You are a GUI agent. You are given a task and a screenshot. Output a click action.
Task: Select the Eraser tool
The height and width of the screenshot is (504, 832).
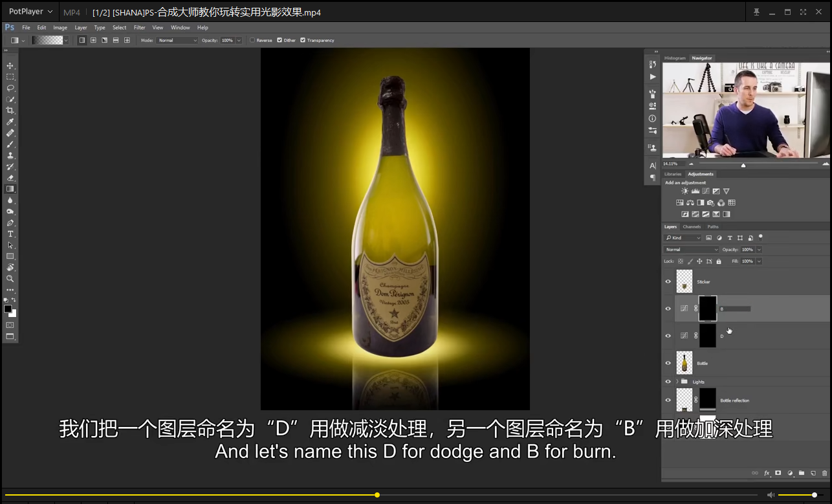pos(10,178)
